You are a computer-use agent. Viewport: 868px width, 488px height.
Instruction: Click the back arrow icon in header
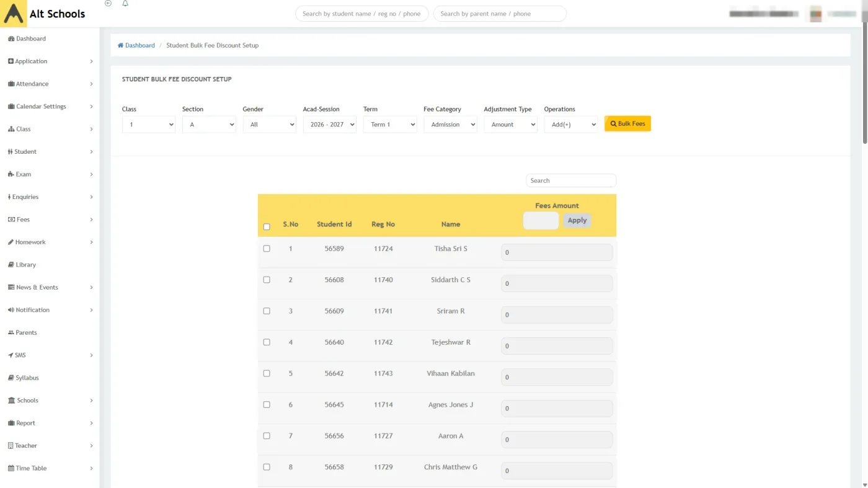[x=108, y=3]
